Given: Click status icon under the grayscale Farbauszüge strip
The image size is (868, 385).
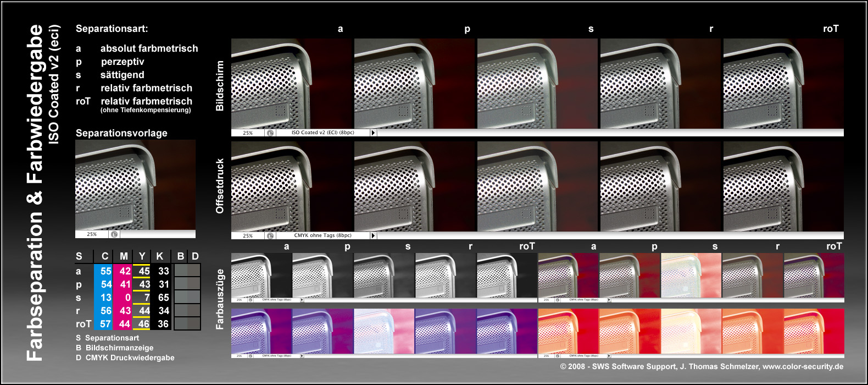Looking at the screenshot, I should 251,300.
